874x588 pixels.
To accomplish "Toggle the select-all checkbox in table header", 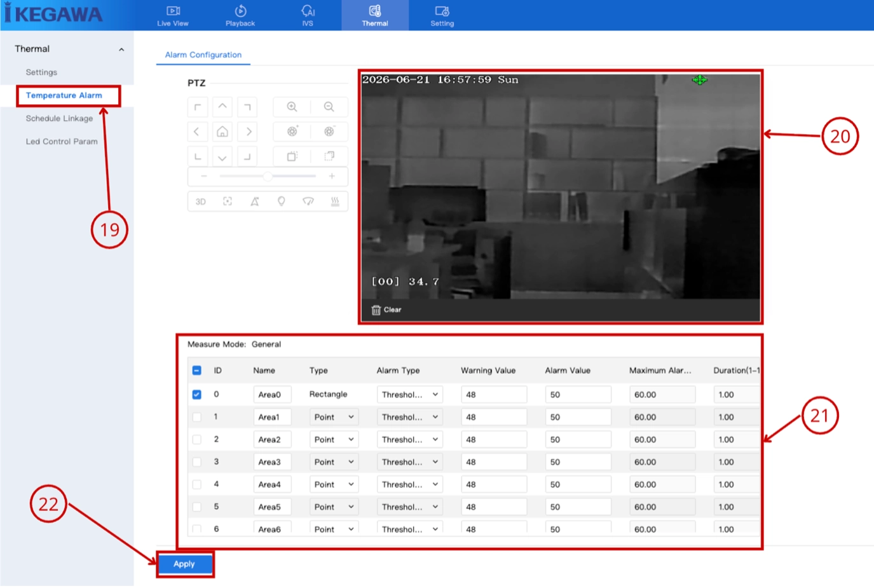I will click(196, 370).
